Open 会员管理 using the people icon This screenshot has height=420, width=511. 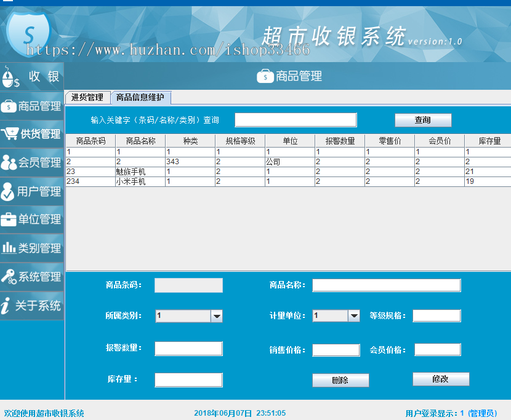point(9,162)
